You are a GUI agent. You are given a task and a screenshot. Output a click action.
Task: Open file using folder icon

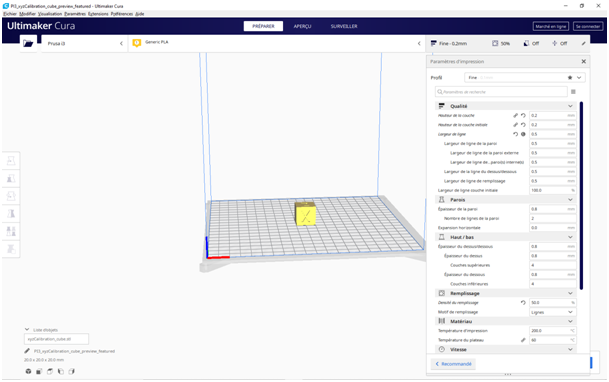tap(28, 43)
